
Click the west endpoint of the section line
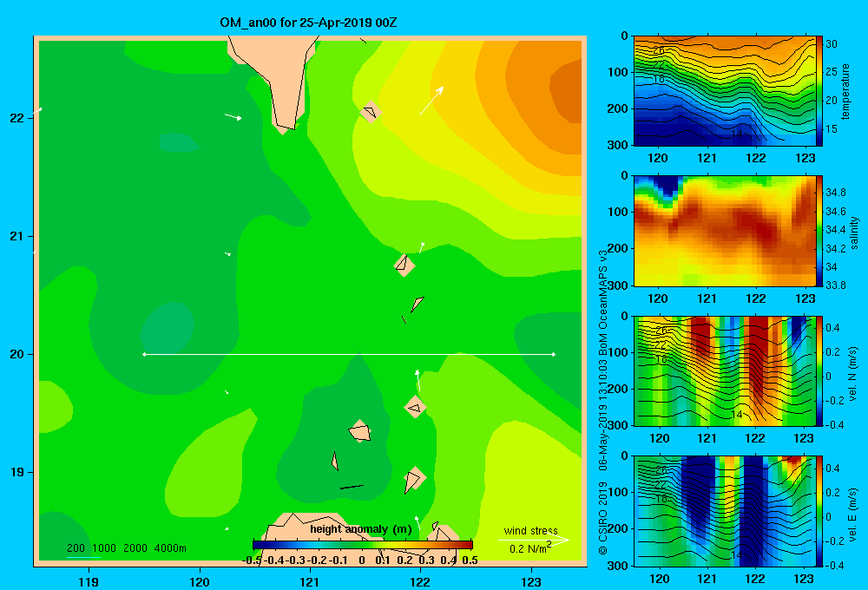(x=144, y=354)
